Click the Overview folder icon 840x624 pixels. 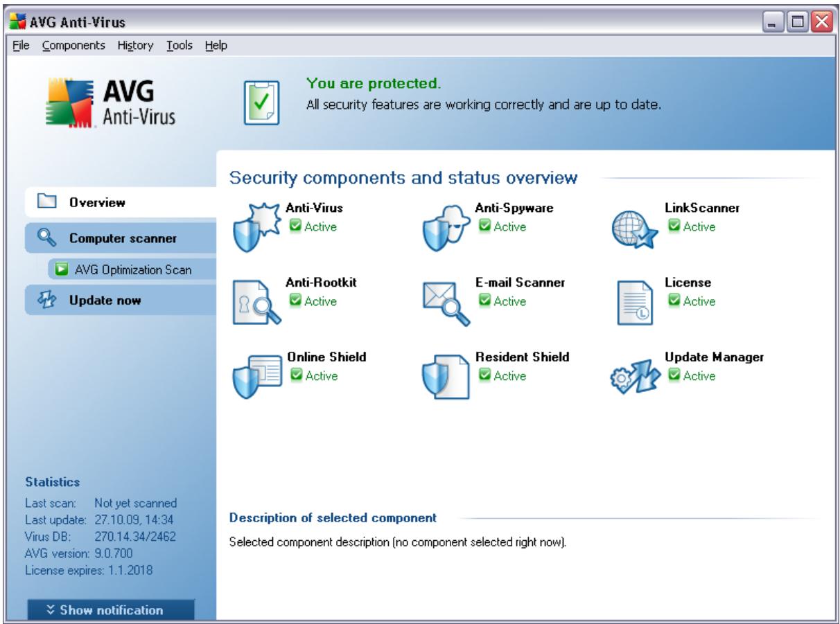46,202
